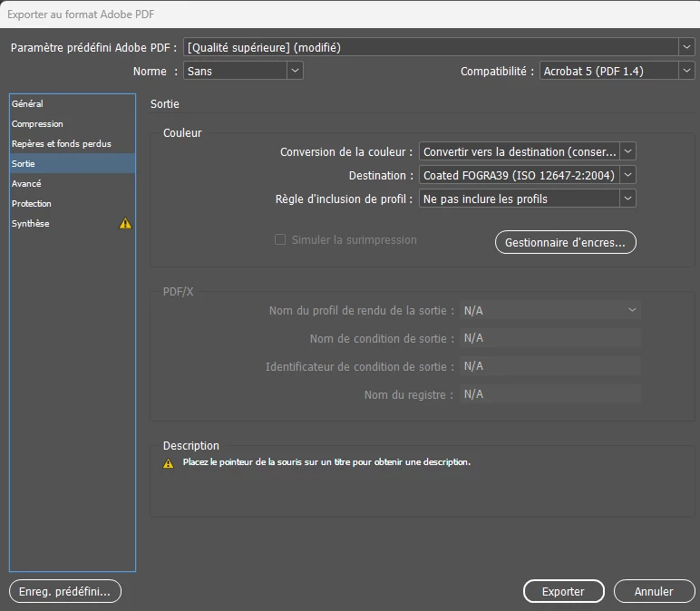Click the Exporter button
Viewport: 700px width, 611px height.
coord(563,591)
